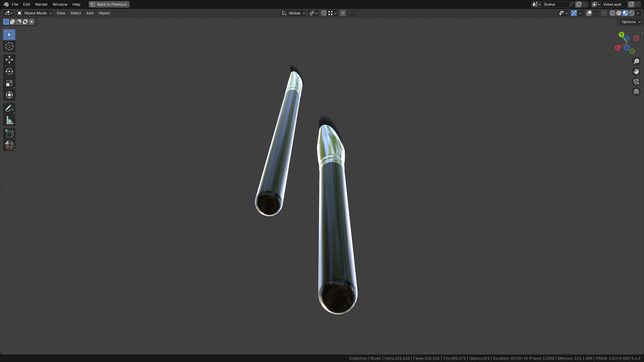Switch to Rendered shading

632,13
